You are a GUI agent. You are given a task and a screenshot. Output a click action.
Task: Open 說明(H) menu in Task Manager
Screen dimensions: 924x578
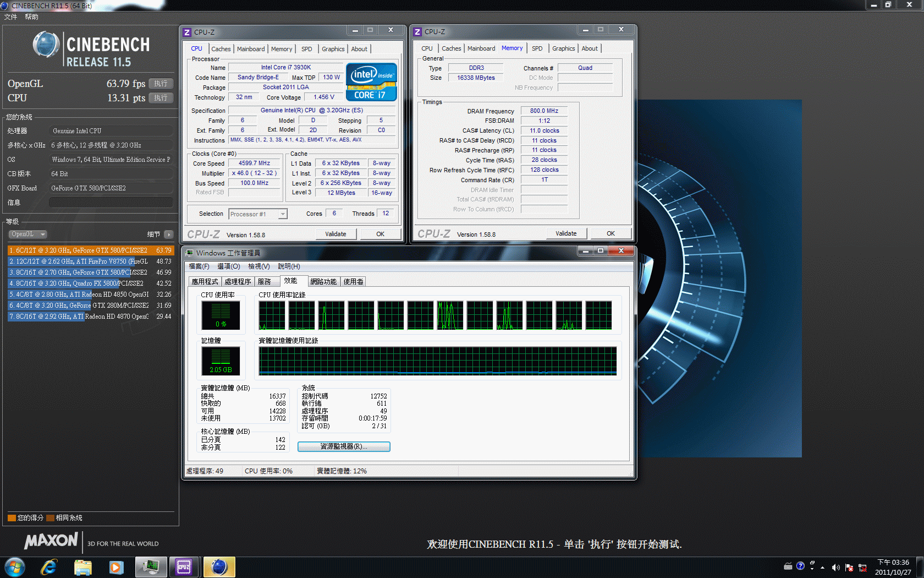(x=289, y=266)
